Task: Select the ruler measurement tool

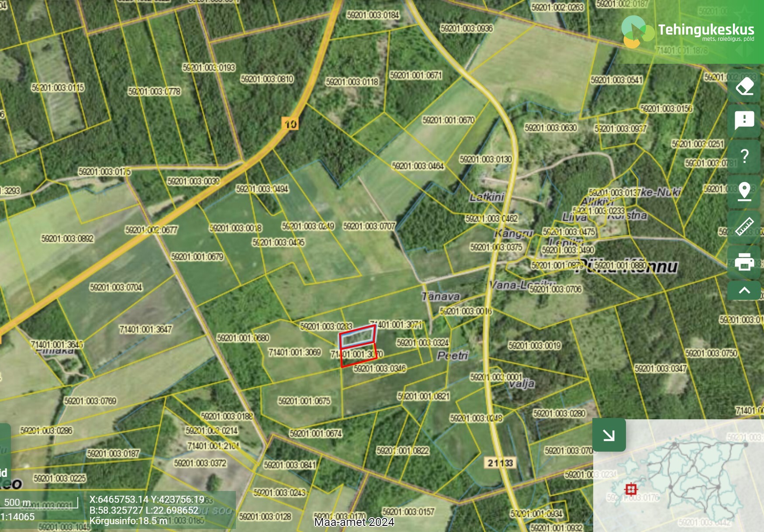Action: pyautogui.click(x=744, y=226)
